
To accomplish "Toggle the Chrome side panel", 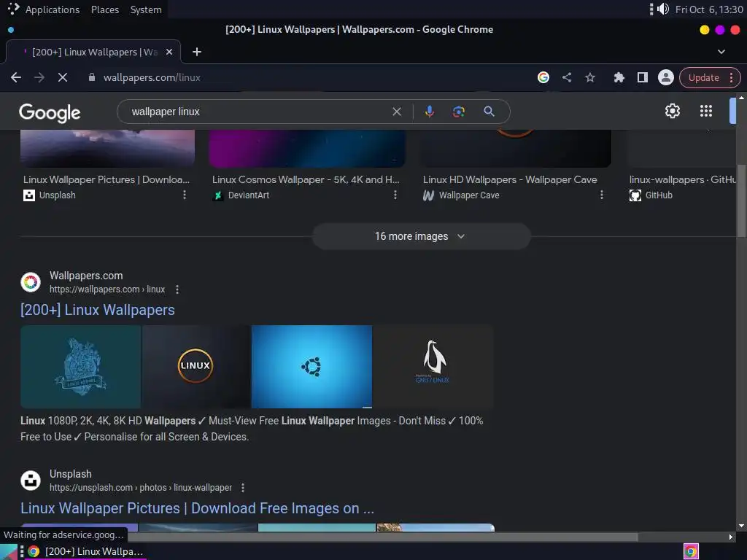I will [x=642, y=77].
